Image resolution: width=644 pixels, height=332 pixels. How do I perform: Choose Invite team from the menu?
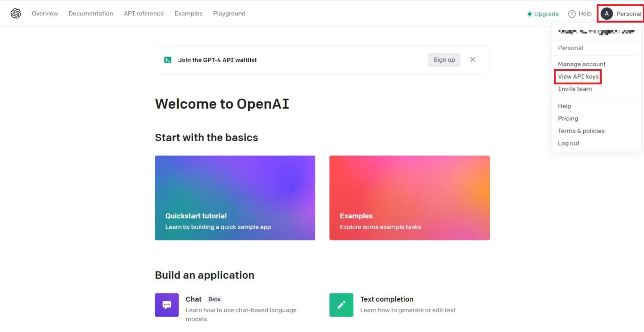pyautogui.click(x=575, y=89)
